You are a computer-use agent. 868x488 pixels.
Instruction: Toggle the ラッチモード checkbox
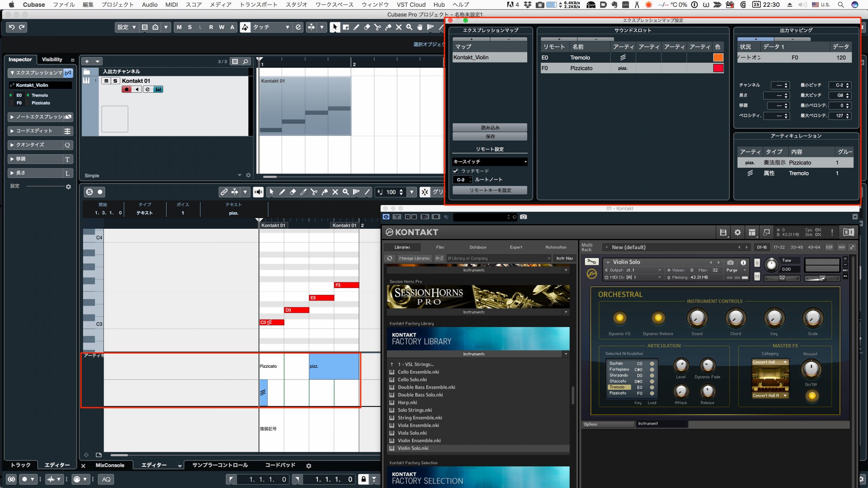click(456, 171)
